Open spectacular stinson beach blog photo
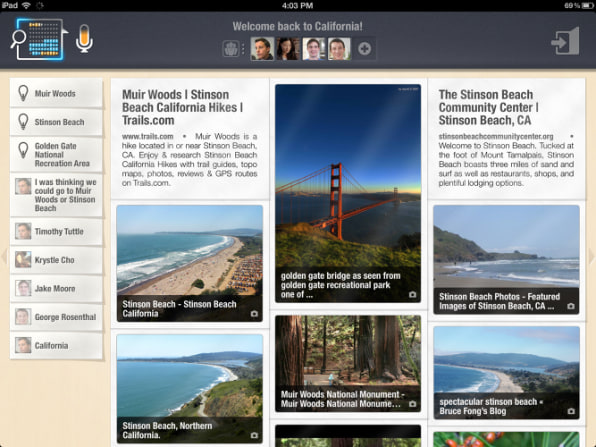Image resolution: width=596 pixels, height=447 pixels. point(506,372)
